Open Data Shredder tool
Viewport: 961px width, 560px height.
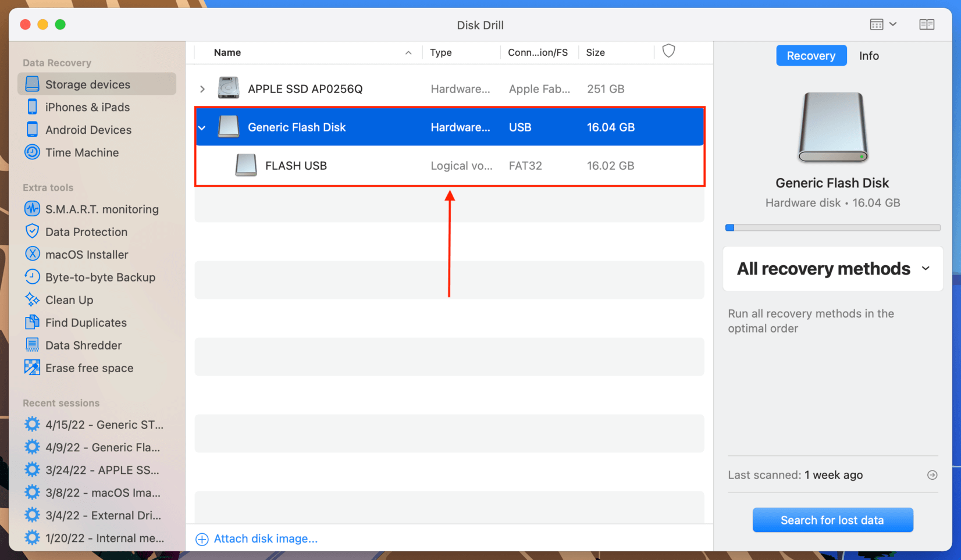point(83,345)
